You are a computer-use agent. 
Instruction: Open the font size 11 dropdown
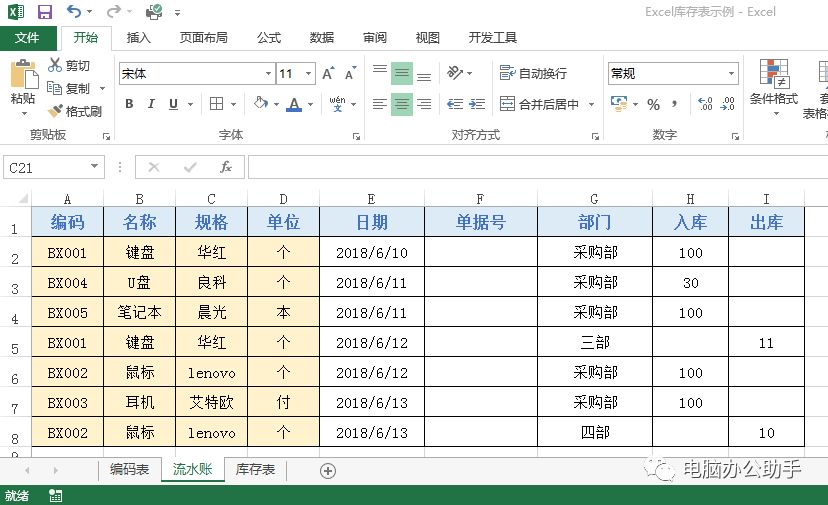308,73
